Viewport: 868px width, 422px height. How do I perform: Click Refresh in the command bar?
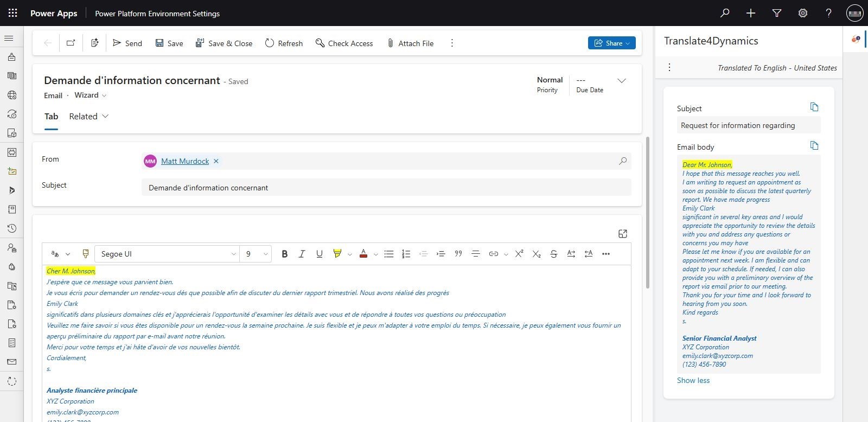pyautogui.click(x=284, y=43)
